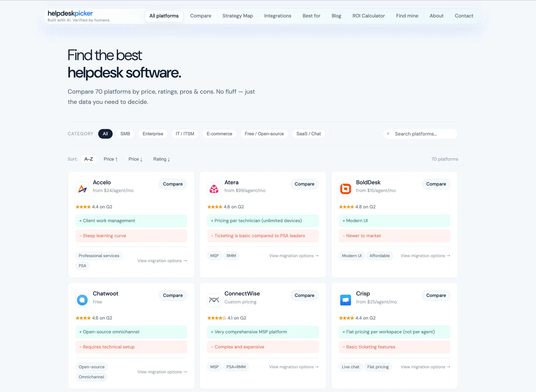Click the helpdeskpicker logo

click(70, 13)
